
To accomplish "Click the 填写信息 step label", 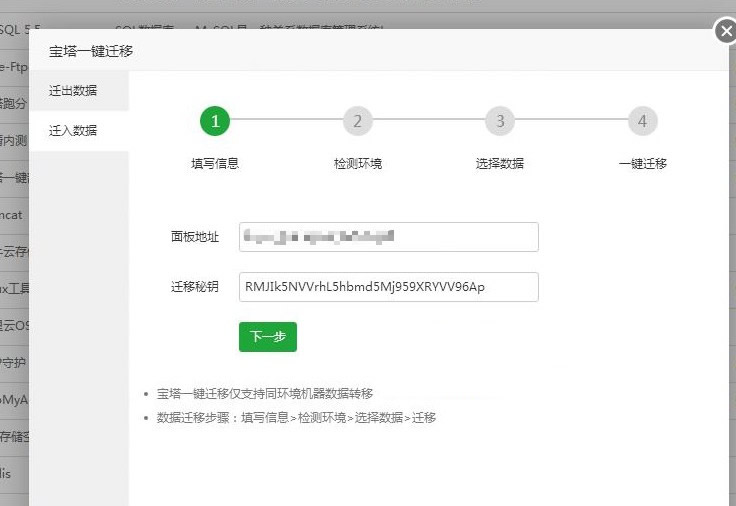I will [x=215, y=163].
